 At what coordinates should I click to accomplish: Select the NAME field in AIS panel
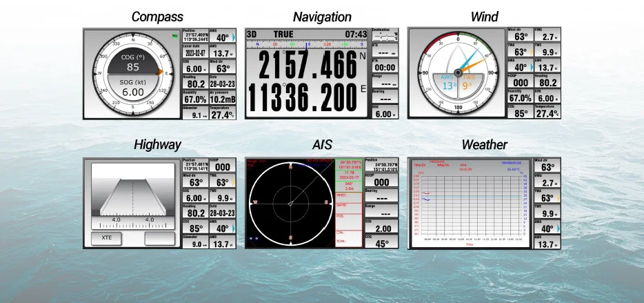coord(349,208)
